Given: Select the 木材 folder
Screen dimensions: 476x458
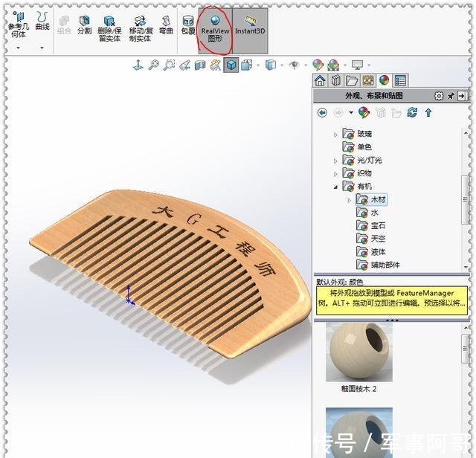Looking at the screenshot, I should (371, 199).
